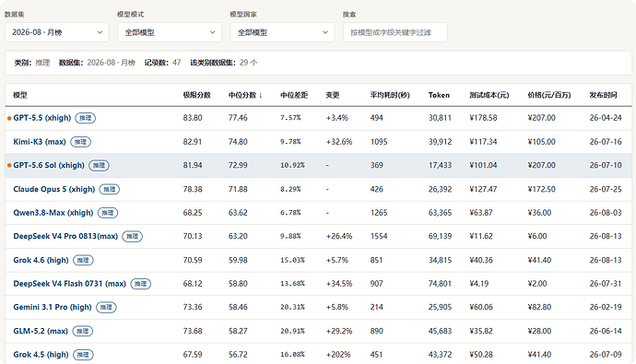Focus the 搜索 keyword filter input field
Screen dimensions: 636x364
[x=395, y=32]
